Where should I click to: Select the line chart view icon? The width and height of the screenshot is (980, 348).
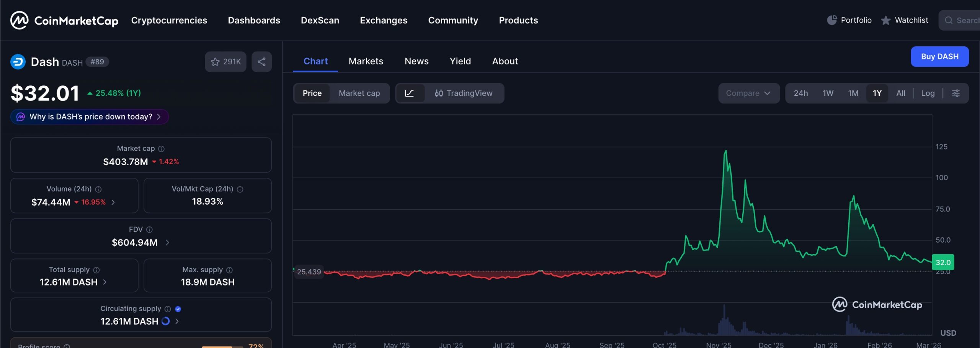pyautogui.click(x=409, y=93)
